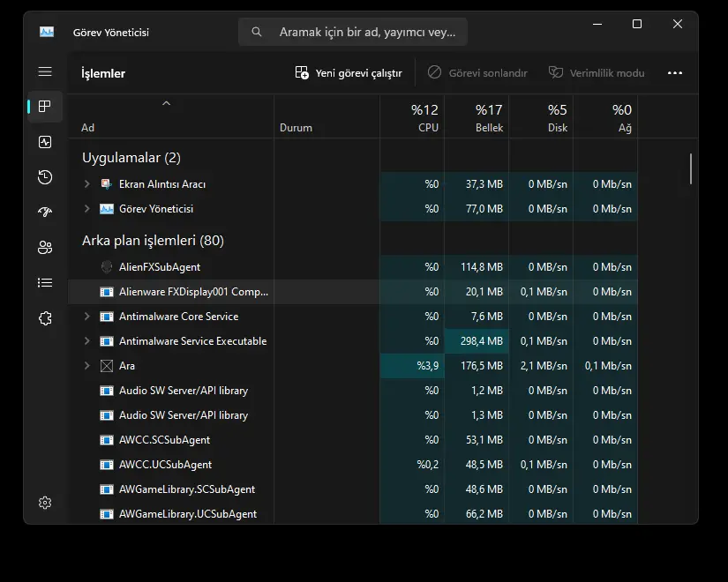The image size is (728, 582).
Task: Click the İşlemler page title
Action: (x=103, y=73)
